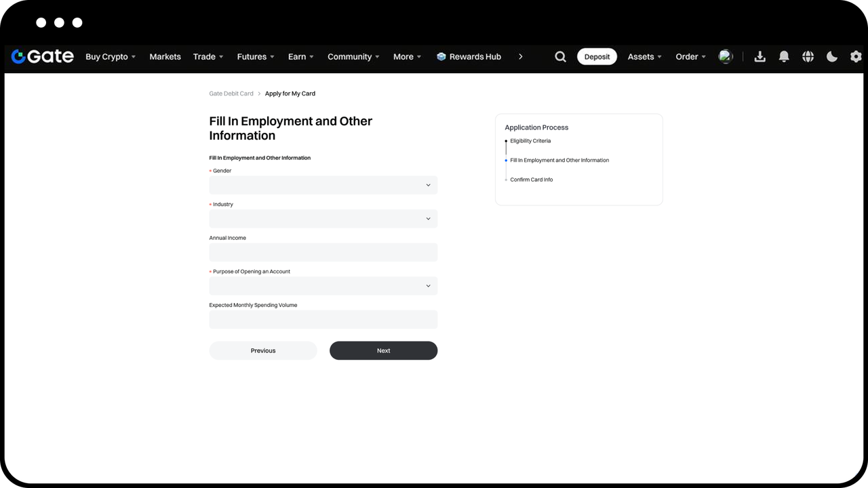Open the Gender dropdown
This screenshot has height=488, width=868.
click(323, 185)
